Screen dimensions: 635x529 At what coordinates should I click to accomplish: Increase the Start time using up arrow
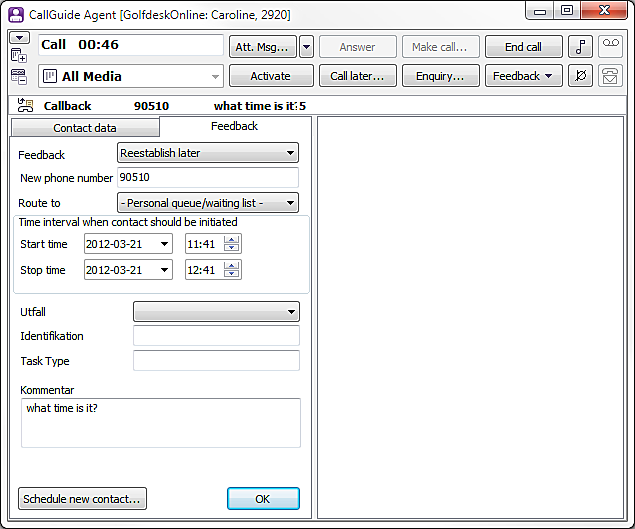[232, 240]
